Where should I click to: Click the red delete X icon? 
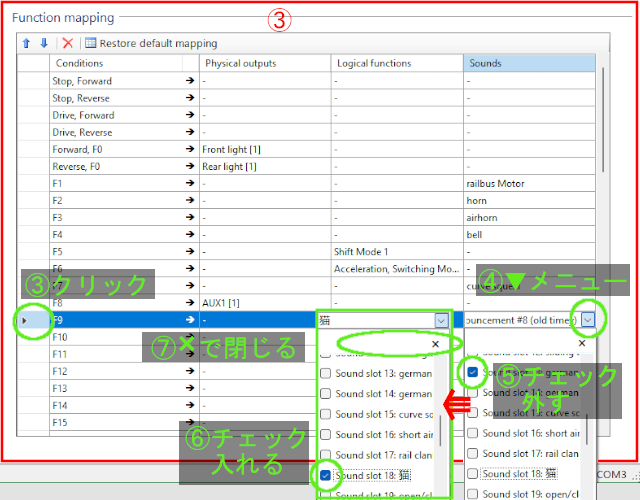click(x=68, y=43)
